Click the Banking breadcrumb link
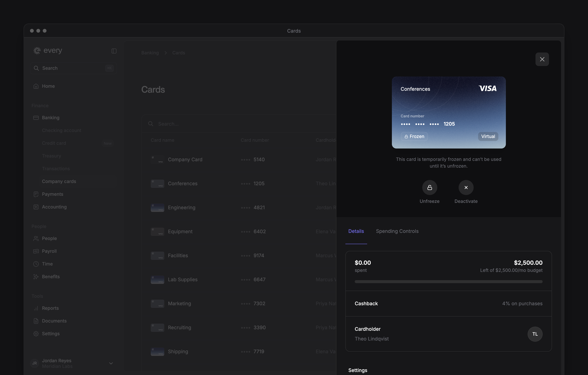This screenshot has width=588, height=375. pyautogui.click(x=150, y=53)
